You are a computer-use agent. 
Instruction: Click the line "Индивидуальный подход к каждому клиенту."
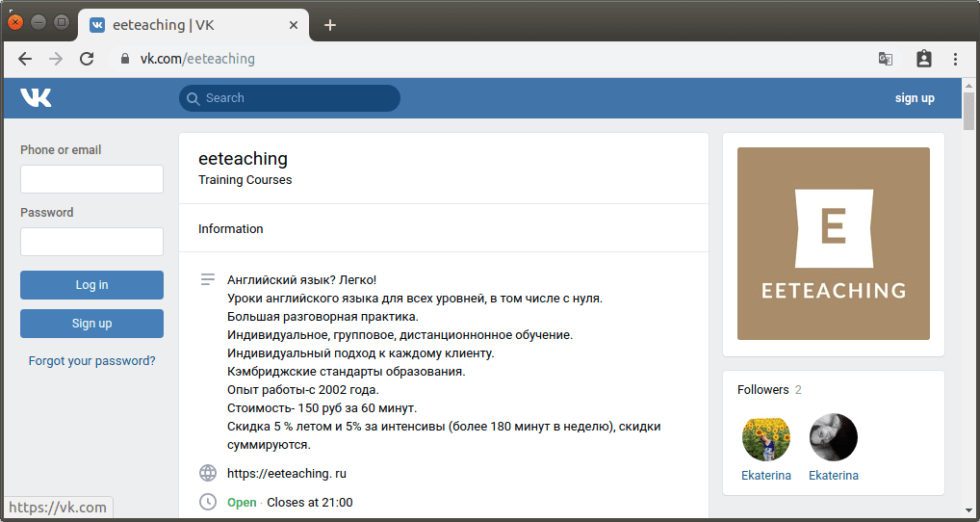(x=361, y=353)
